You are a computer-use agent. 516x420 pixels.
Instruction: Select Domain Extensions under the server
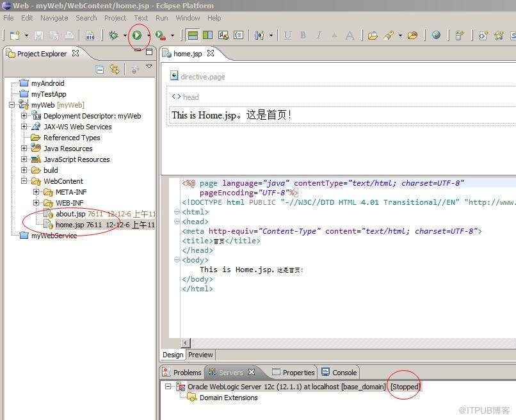tap(229, 398)
